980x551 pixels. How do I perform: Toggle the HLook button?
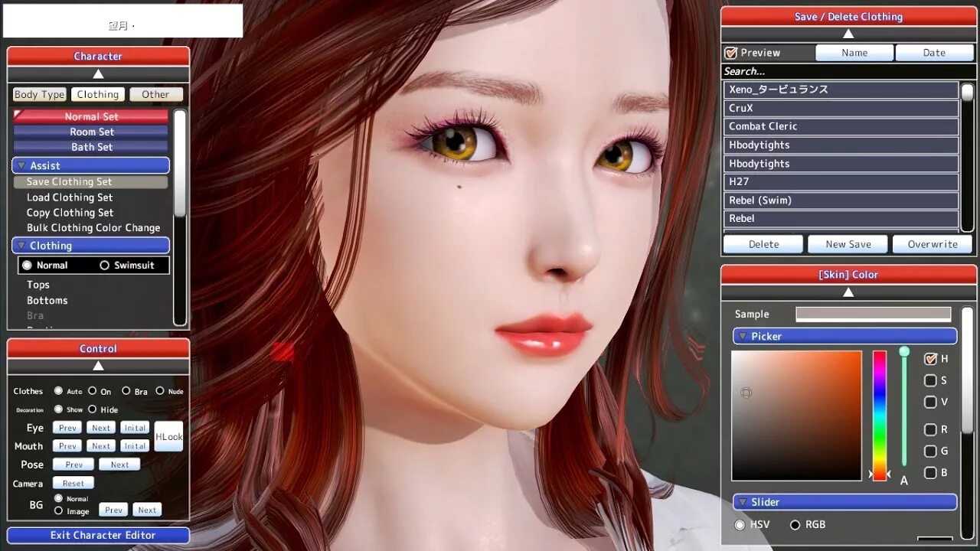pyautogui.click(x=168, y=436)
